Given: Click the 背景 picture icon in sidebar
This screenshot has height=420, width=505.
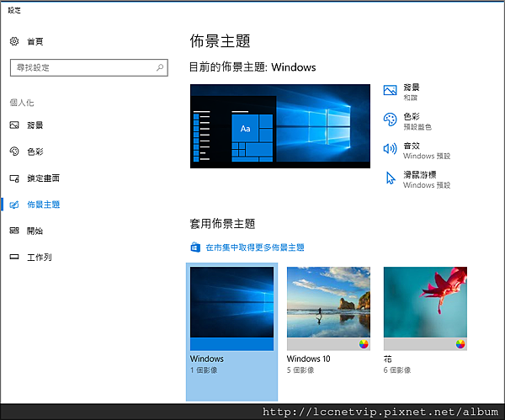Looking at the screenshot, I should [14, 125].
